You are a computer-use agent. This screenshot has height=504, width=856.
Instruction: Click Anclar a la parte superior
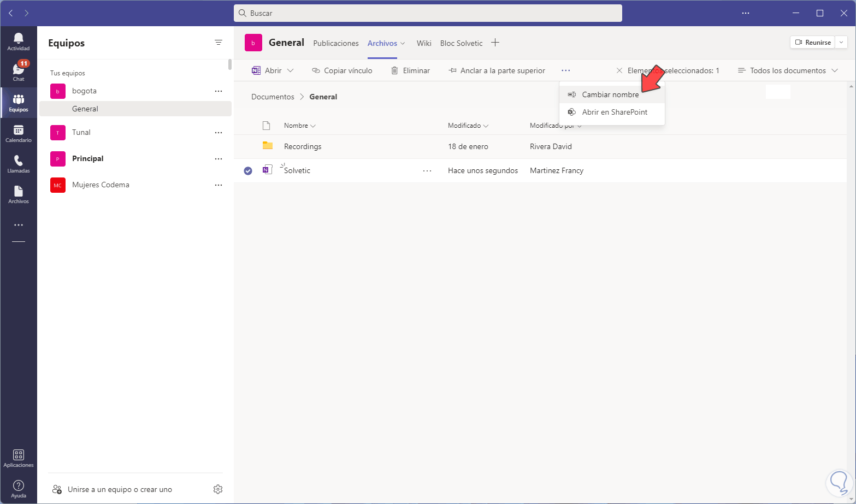pyautogui.click(x=497, y=70)
